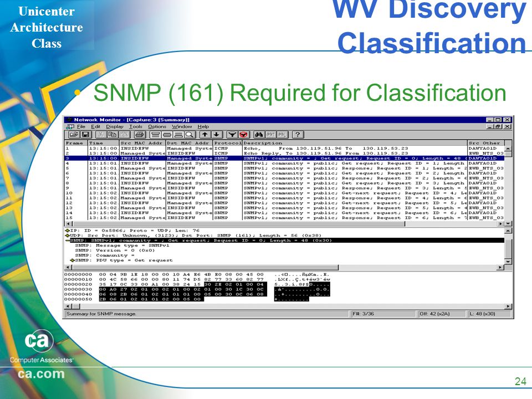
Task: Click the Src Other column header
Action: tap(486, 143)
